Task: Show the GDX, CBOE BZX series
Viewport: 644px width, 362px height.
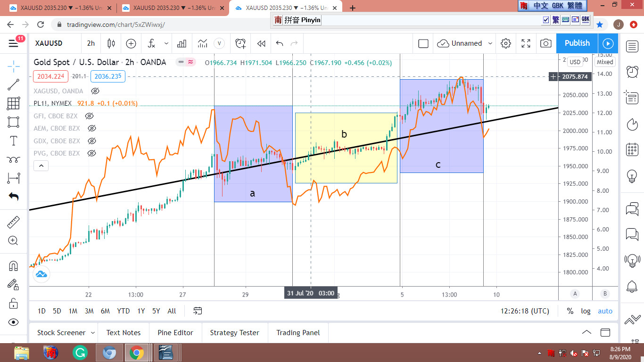Action: (x=92, y=141)
